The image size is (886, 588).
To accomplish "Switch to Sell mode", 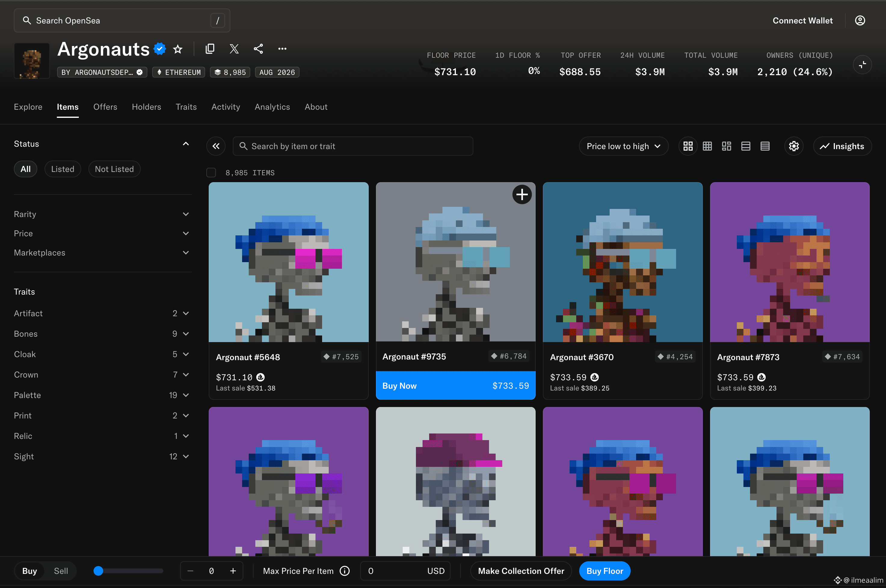I will 61,571.
